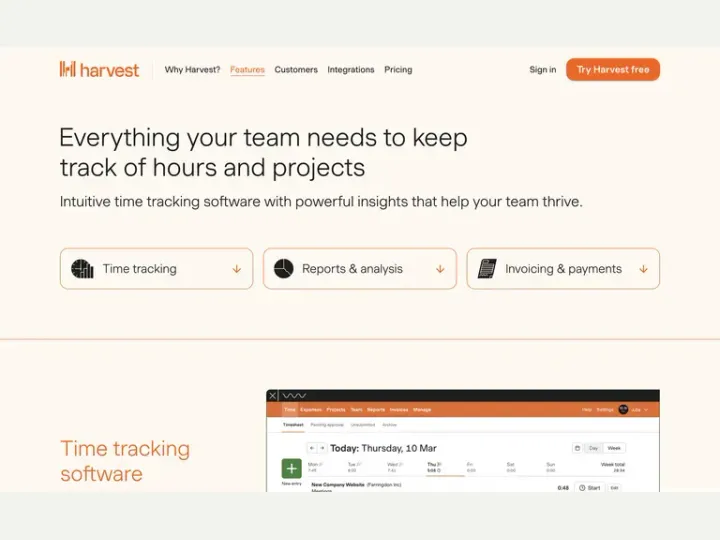
Task: Select the Projects tab in the orange bar
Action: 336,410
